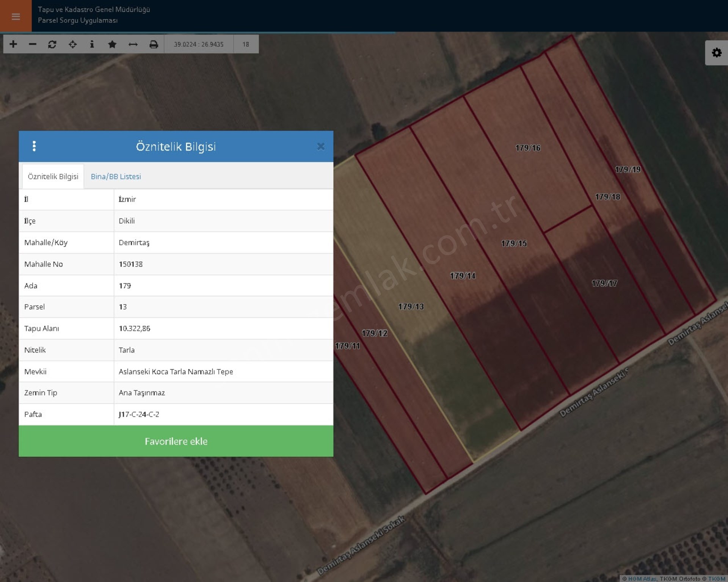
Task: Zoom in with the plus icon
Action: tap(13, 44)
